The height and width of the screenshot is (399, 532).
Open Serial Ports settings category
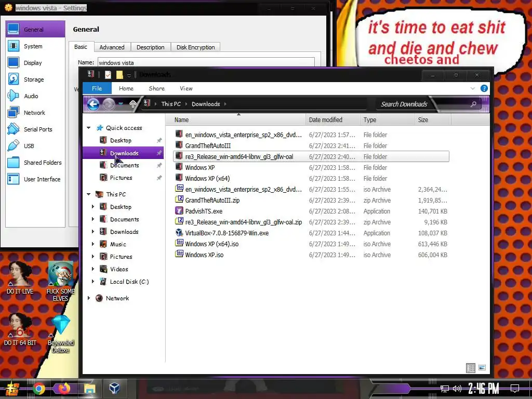(35, 129)
